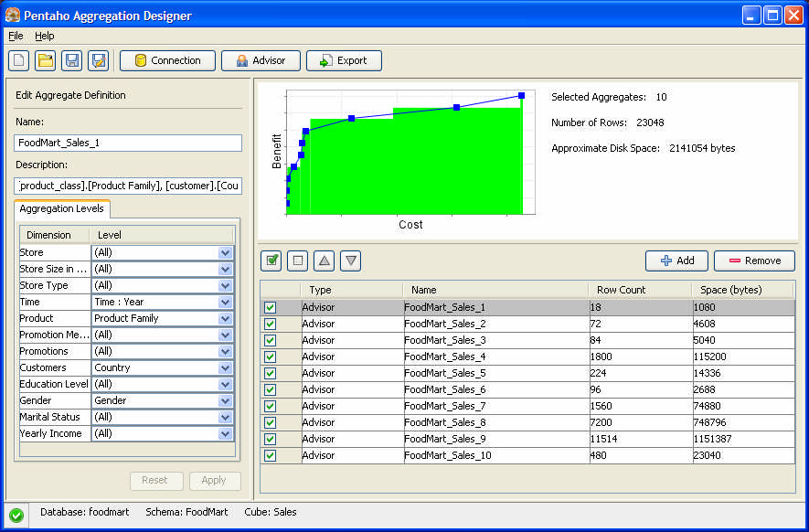Uncheck FoodMart_Sales_4 checkbox
The width and height of the screenshot is (809, 532).
click(270, 357)
